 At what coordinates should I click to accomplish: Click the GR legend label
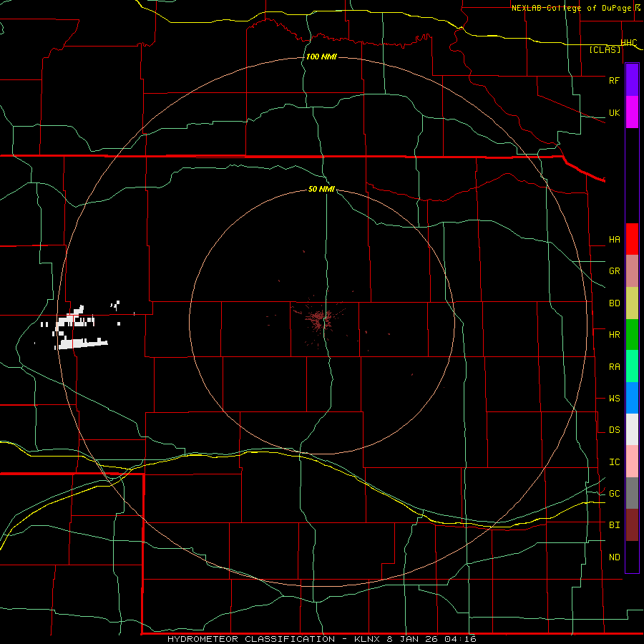pyautogui.click(x=614, y=271)
